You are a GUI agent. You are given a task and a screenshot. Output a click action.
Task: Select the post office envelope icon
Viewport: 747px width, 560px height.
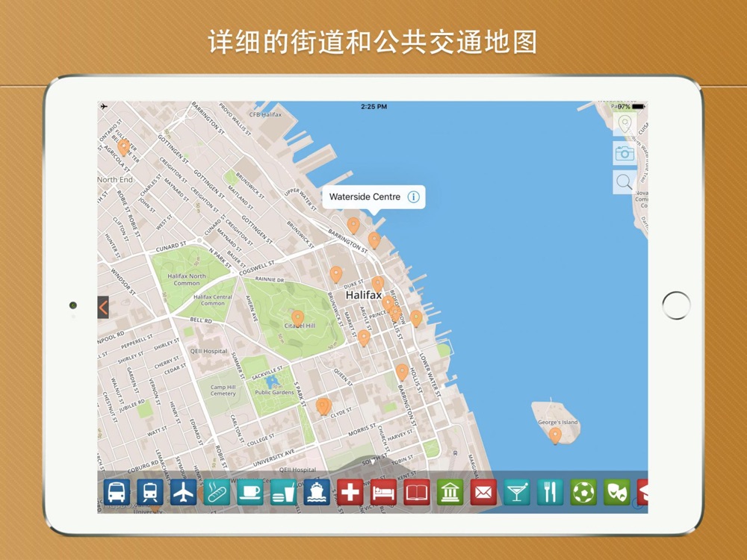click(x=483, y=492)
